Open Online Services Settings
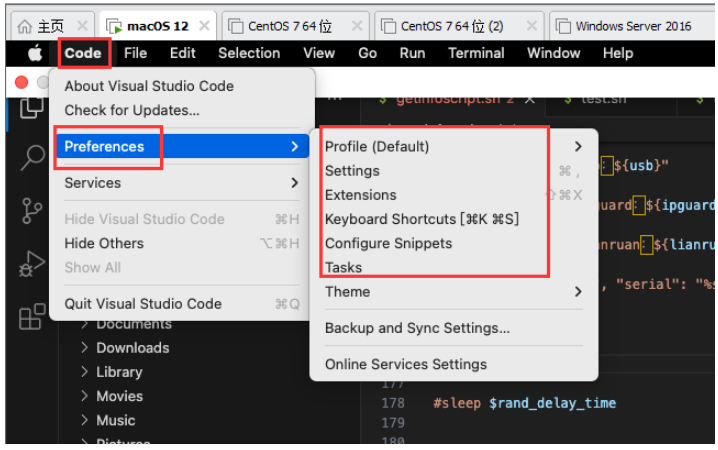Viewport: 718px width, 450px height. pos(454,364)
